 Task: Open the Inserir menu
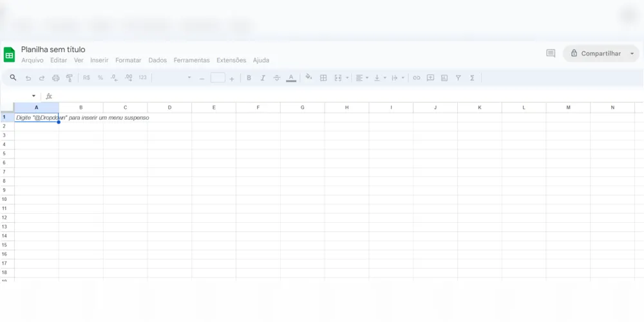[x=99, y=61]
